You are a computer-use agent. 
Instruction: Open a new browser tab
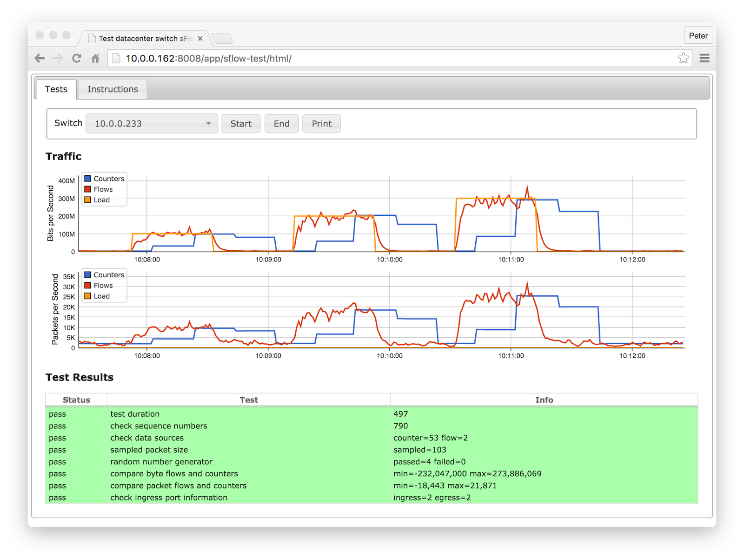(222, 39)
